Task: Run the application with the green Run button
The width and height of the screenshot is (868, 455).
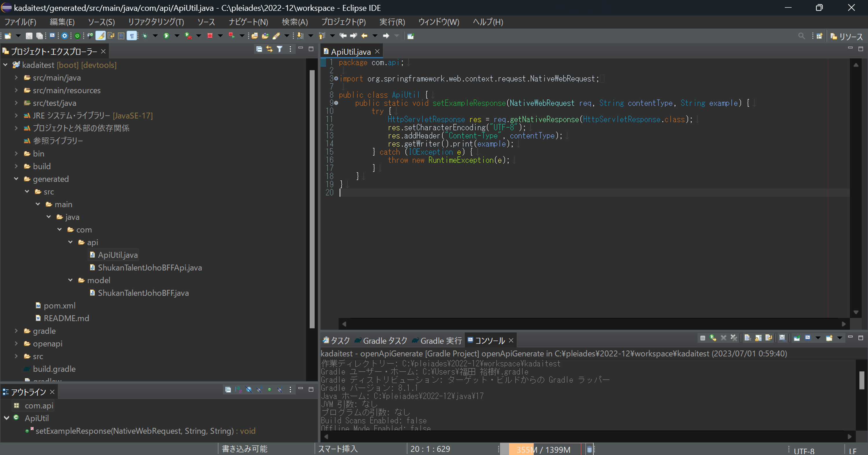Action: click(x=166, y=36)
